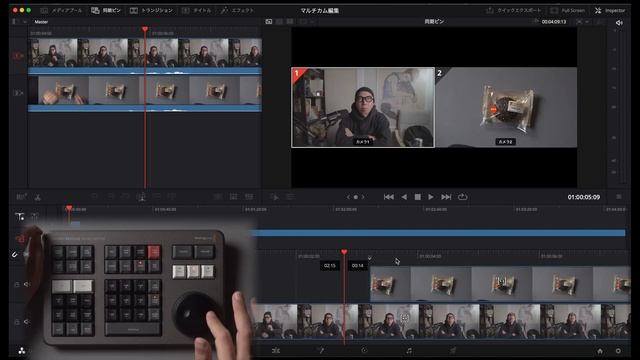
Task: Click the Ripple Overwrite edit icon
Action: [x=125, y=197]
